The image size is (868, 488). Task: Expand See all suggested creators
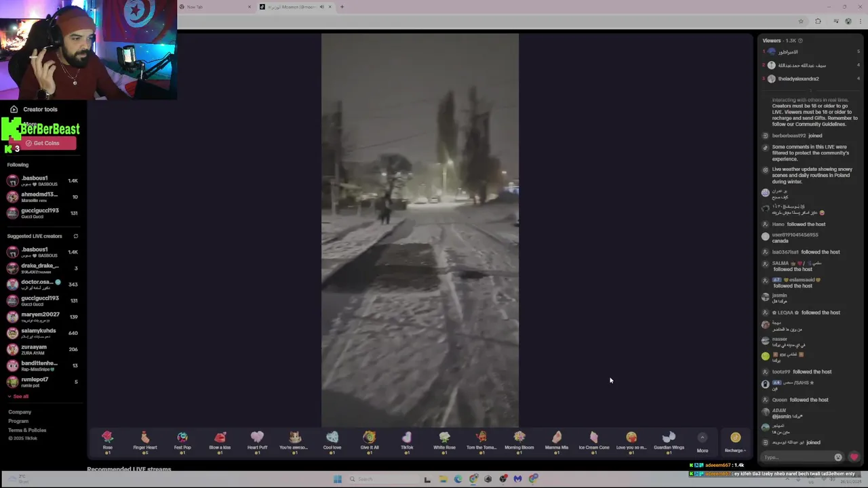click(18, 396)
